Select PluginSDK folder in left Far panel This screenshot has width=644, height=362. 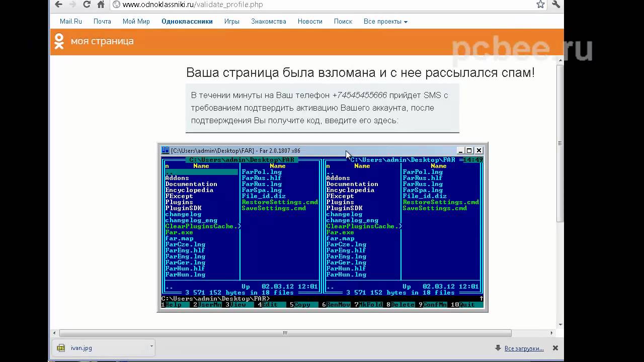(x=183, y=208)
